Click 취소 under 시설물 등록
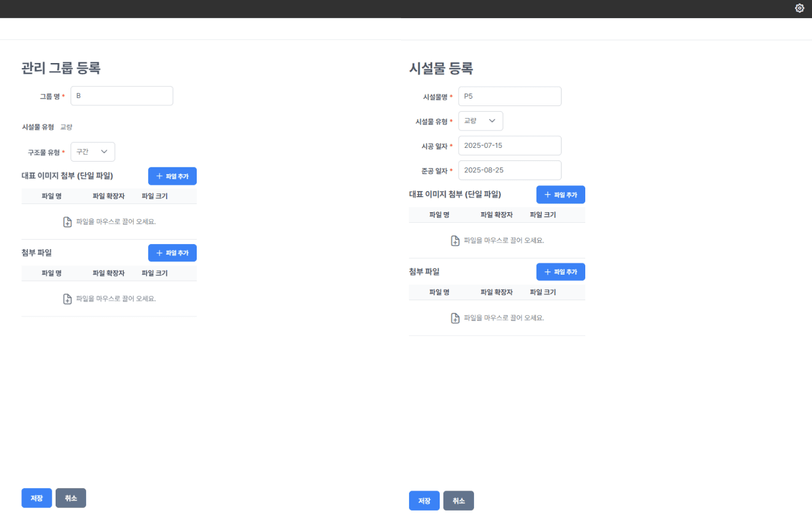This screenshot has height=518, width=812. (458, 500)
